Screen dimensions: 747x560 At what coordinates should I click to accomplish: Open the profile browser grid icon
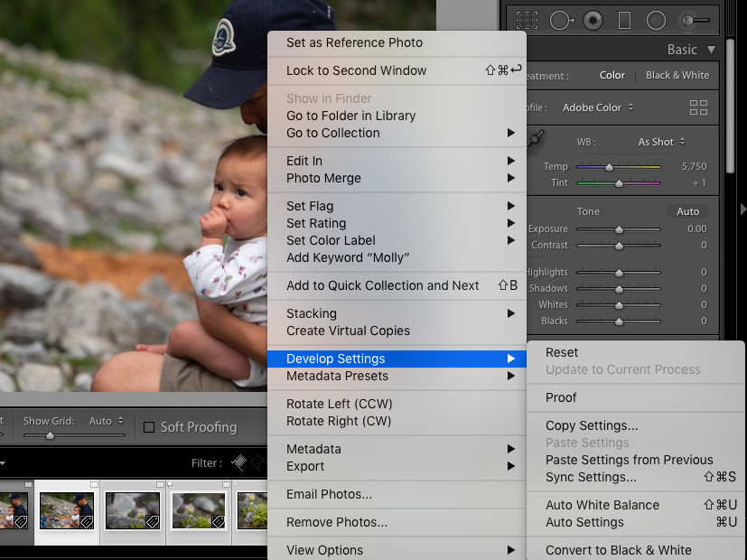coord(698,107)
